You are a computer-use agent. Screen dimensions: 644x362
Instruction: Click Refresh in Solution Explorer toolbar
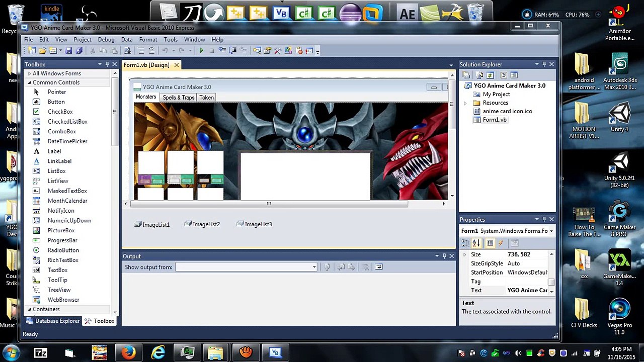[x=490, y=75]
